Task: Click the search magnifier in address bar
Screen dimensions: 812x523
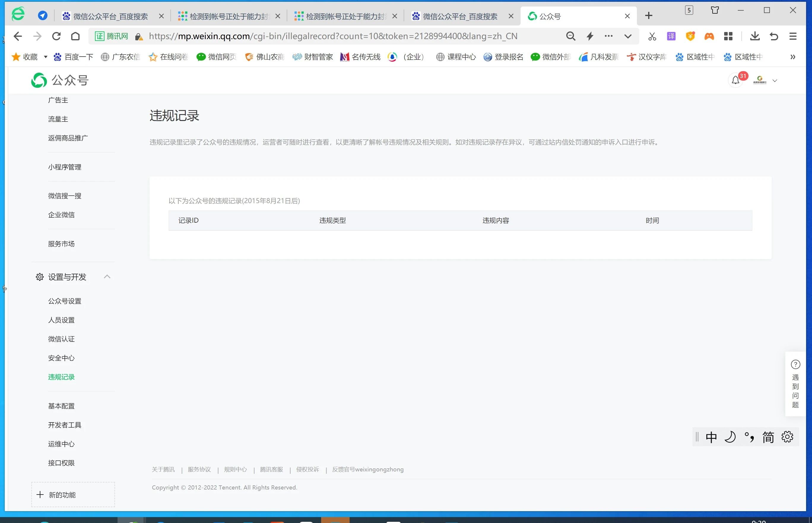Action: point(571,36)
